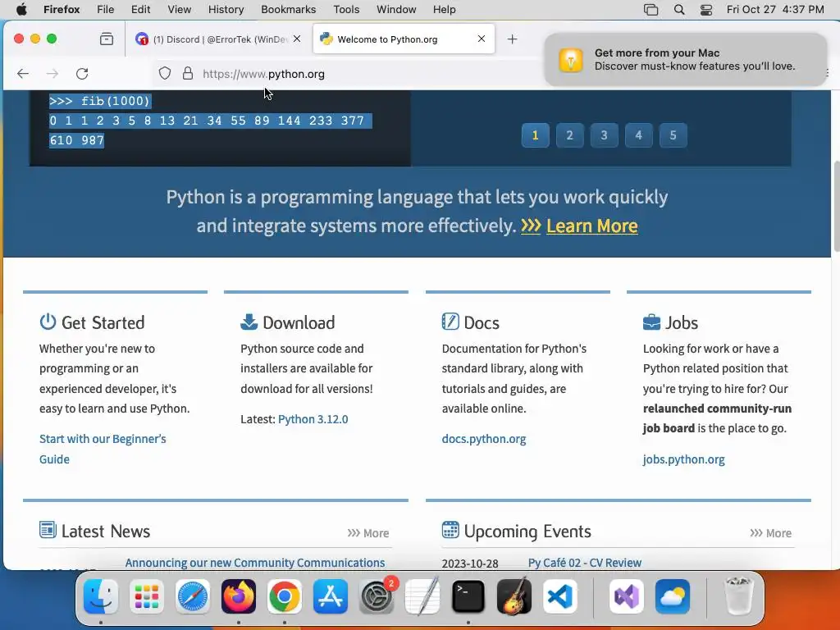The width and height of the screenshot is (840, 630).
Task: Open System Settings with badge in Dock
Action: [x=377, y=596]
